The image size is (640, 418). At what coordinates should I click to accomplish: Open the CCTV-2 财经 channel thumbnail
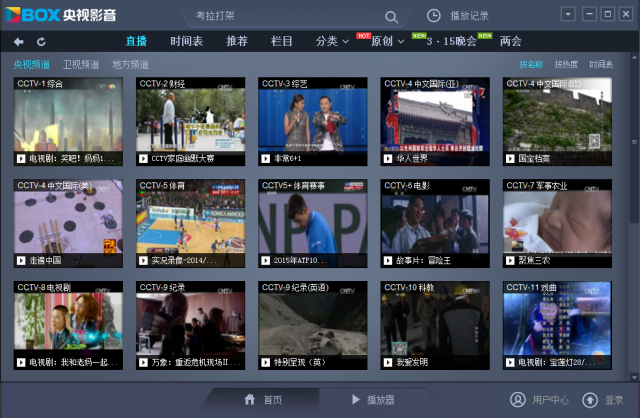click(191, 121)
